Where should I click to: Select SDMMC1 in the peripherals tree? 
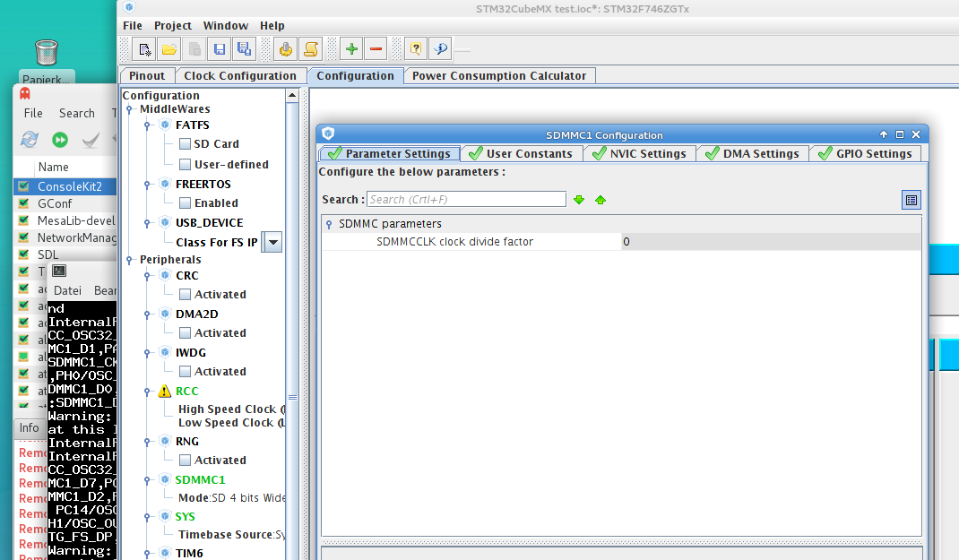(200, 480)
